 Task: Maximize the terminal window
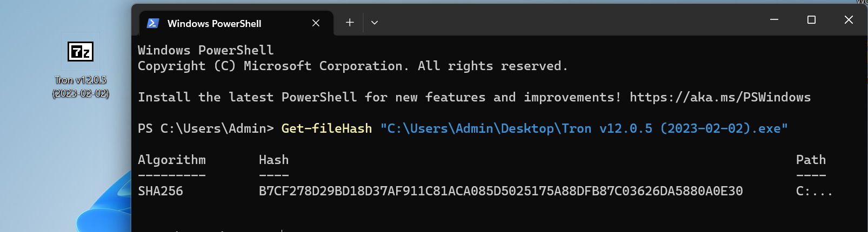[811, 20]
